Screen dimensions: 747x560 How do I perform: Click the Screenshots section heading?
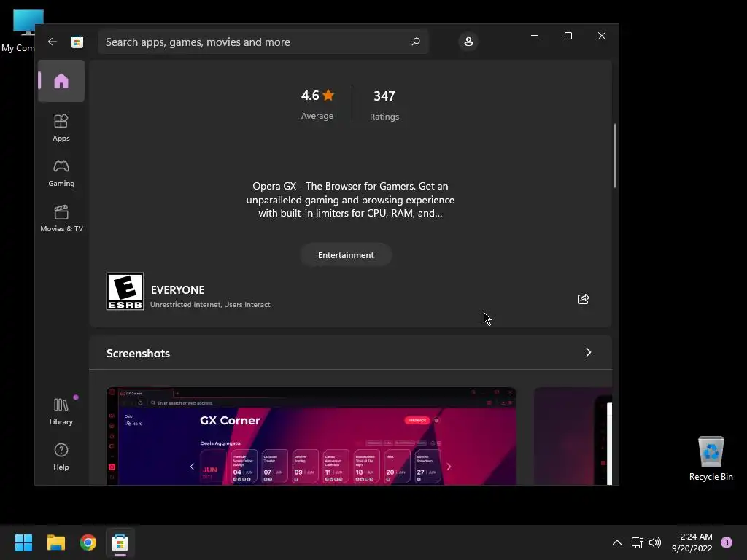tap(138, 354)
